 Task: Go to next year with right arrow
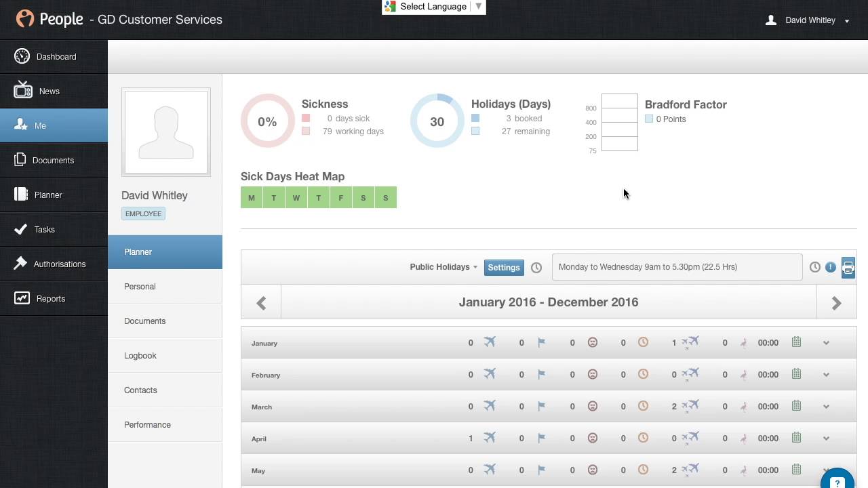[x=837, y=302]
